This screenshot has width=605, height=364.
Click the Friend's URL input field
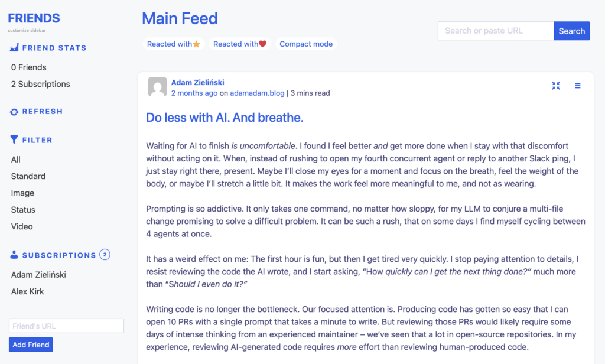66,326
